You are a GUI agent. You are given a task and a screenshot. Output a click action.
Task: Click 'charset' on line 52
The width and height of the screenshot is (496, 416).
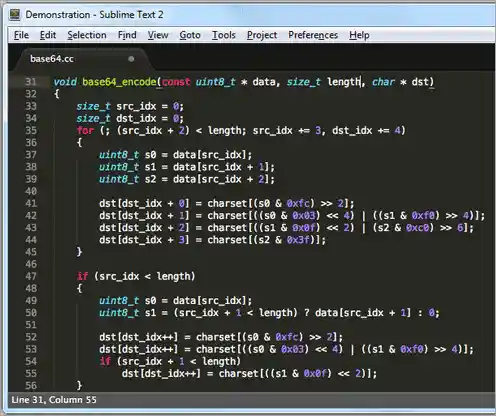pyautogui.click(x=216, y=337)
